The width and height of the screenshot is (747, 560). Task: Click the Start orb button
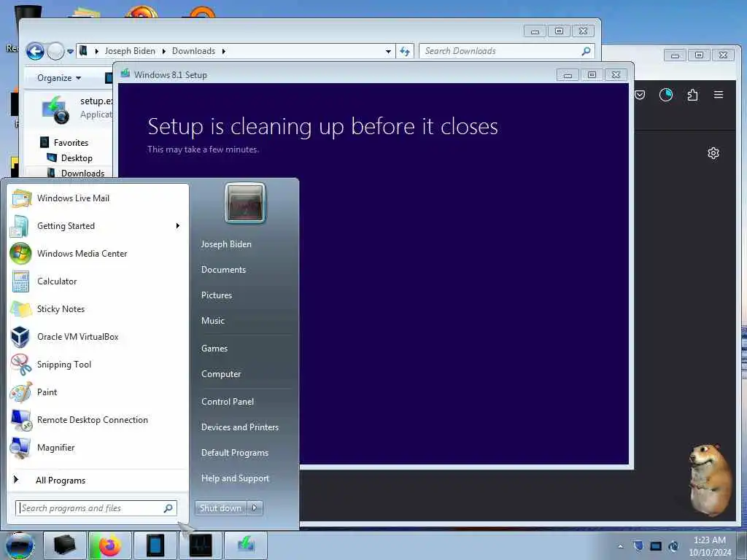click(20, 546)
